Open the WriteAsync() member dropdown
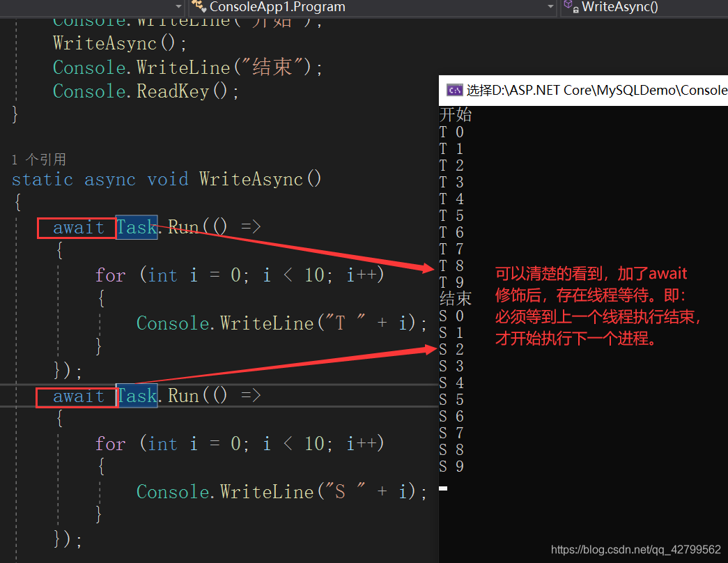This screenshot has width=728, height=563. coord(644,7)
